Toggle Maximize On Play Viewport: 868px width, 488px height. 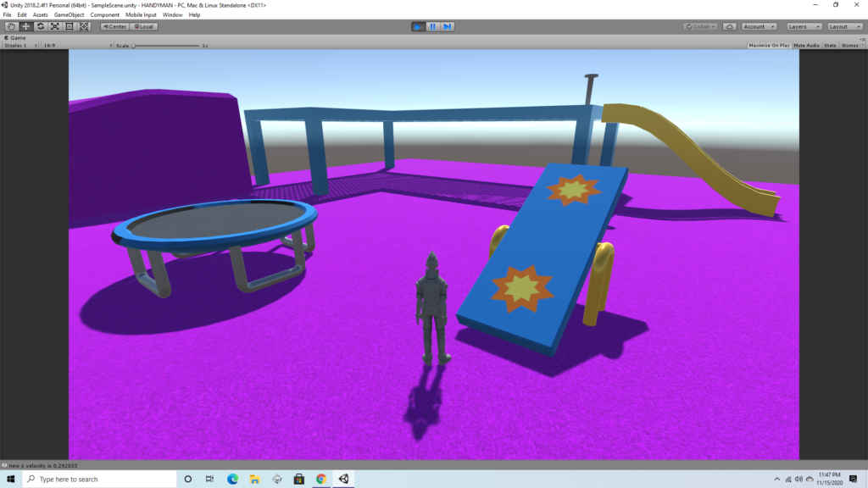pyautogui.click(x=769, y=45)
